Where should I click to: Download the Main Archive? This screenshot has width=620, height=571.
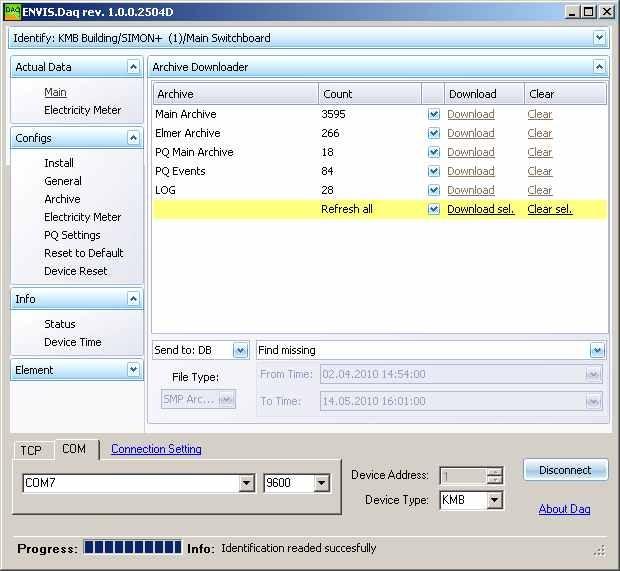pos(471,114)
